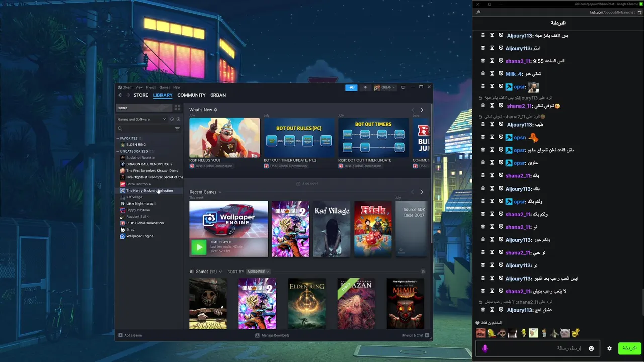Select ELDEN RING in favorites list
Image resolution: width=644 pixels, height=362 pixels.
coord(136,145)
